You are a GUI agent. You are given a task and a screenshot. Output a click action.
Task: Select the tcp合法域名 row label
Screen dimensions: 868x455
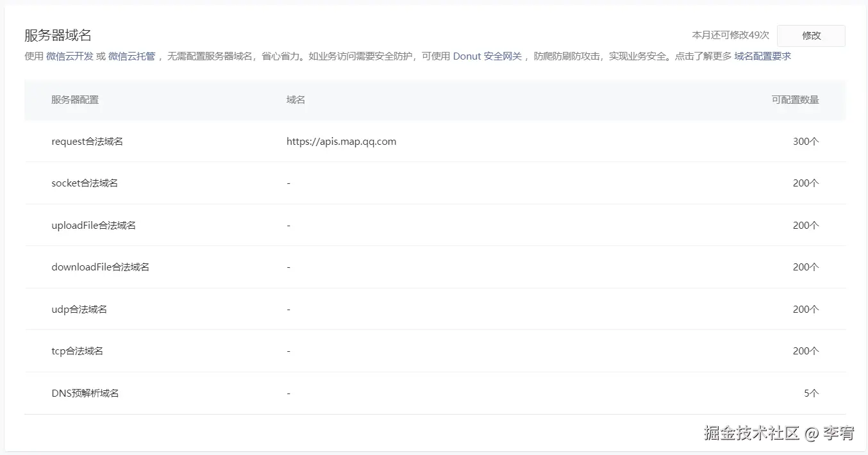[77, 351]
